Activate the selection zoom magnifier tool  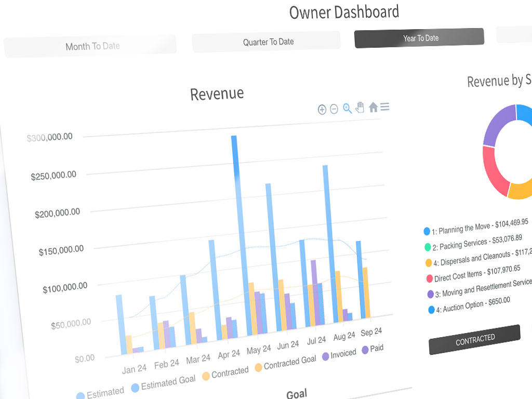[348, 108]
